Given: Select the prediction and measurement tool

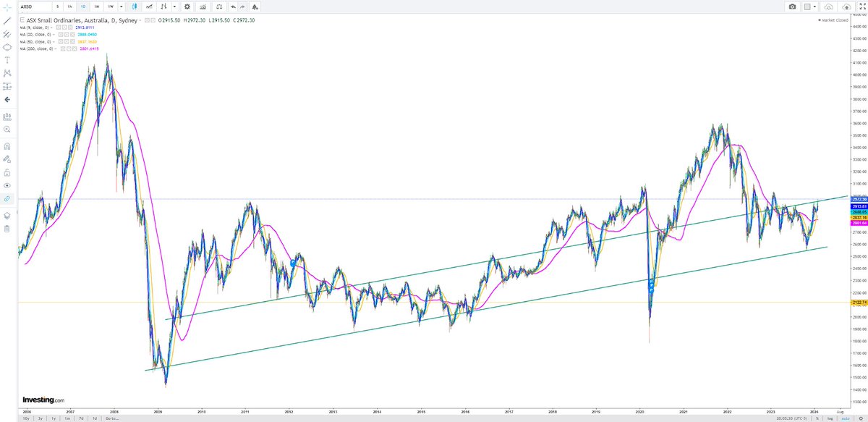Looking at the screenshot, I should [7, 86].
